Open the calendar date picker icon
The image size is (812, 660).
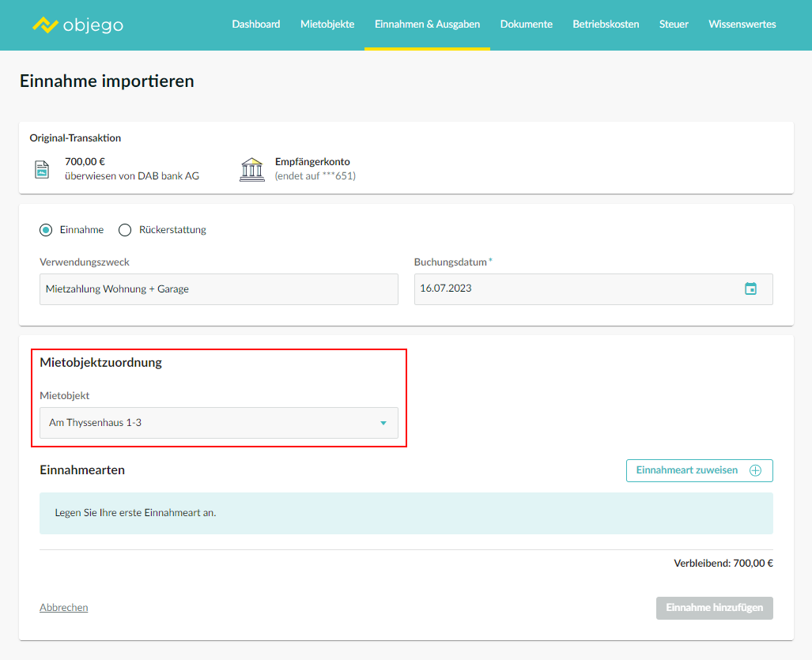point(750,289)
